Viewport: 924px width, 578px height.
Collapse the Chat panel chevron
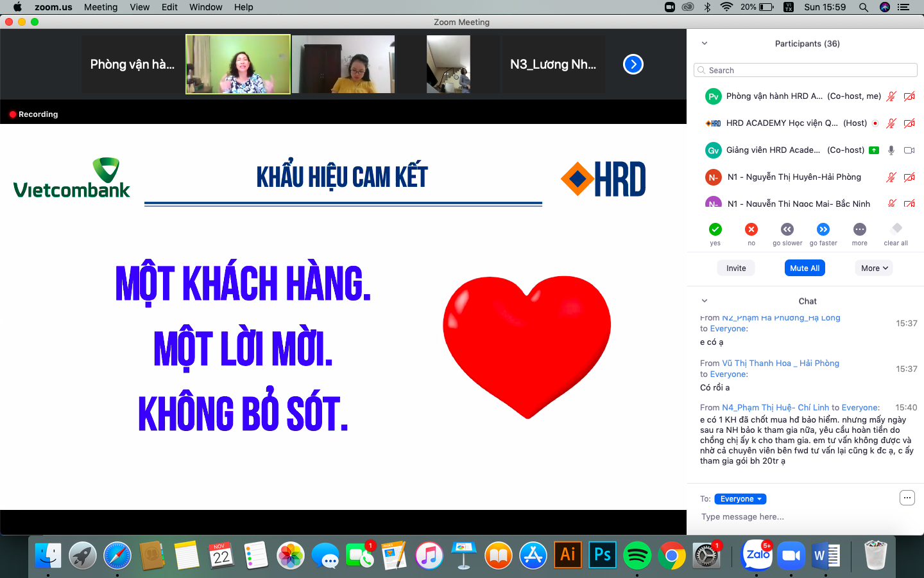[704, 301]
